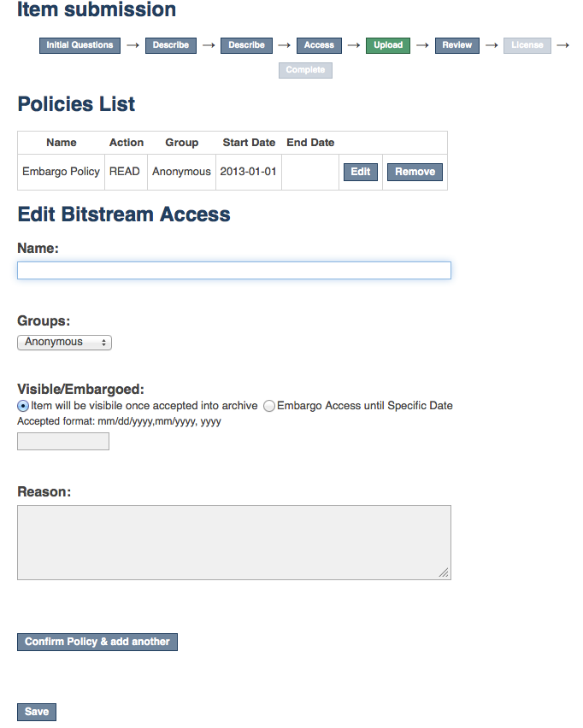Click the Complete step button
This screenshot has width=583, height=728.
[305, 70]
